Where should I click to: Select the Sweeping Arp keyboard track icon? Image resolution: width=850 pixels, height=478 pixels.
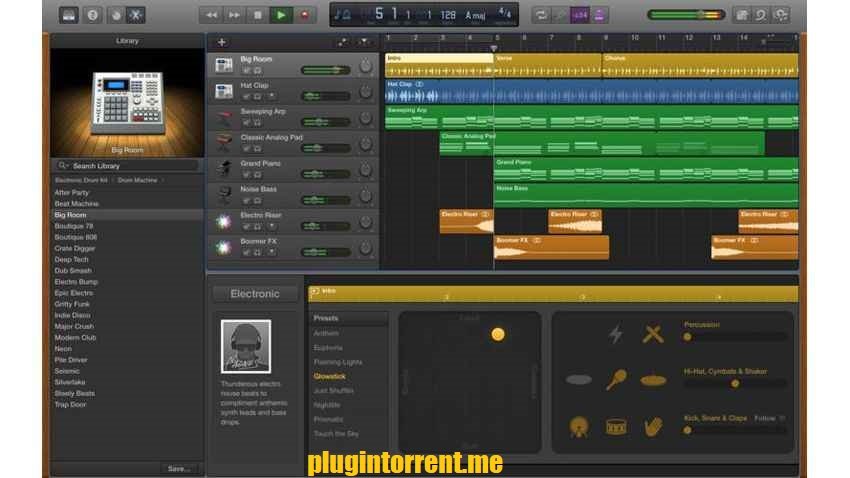pos(223,118)
